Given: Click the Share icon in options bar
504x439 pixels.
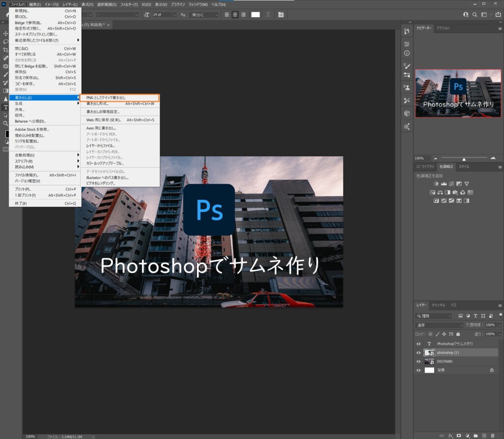Looking at the screenshot, I should (x=498, y=14).
